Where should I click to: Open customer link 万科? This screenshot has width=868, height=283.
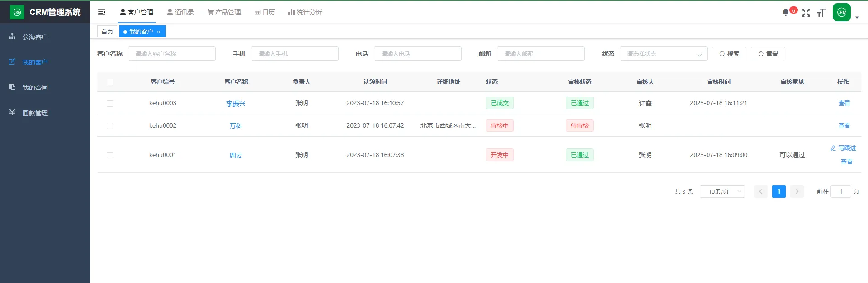click(x=236, y=126)
